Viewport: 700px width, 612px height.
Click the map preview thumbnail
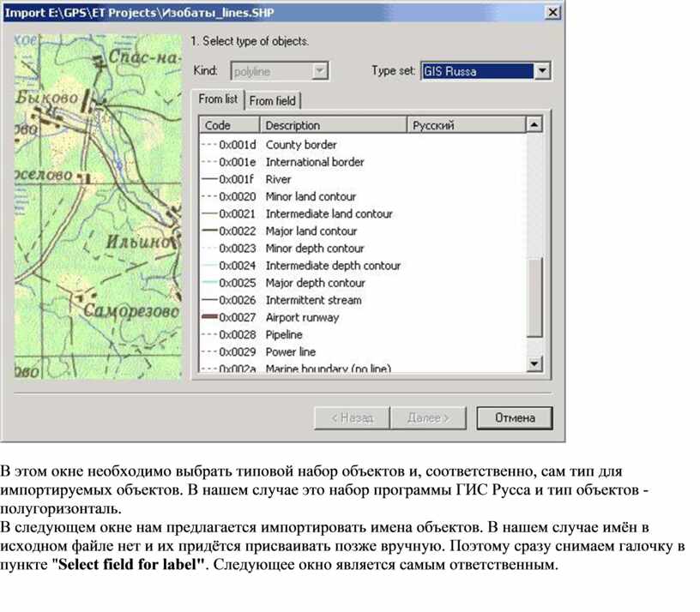(98, 207)
